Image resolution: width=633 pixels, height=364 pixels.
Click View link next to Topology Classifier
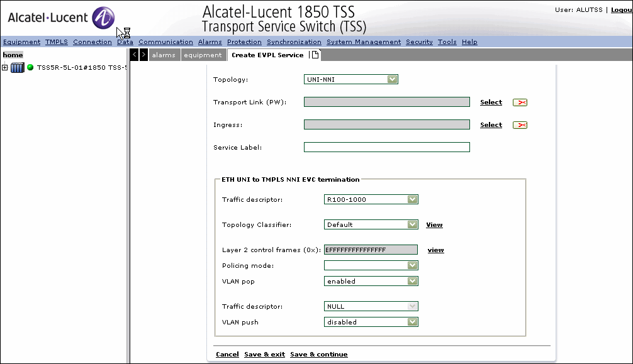pos(434,225)
